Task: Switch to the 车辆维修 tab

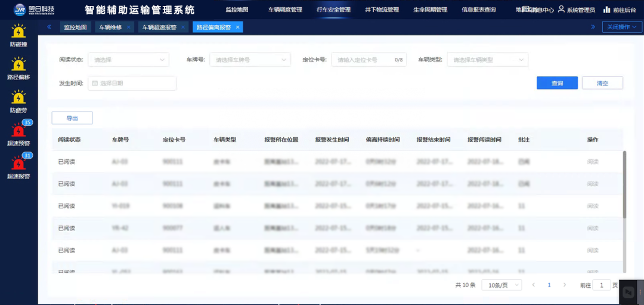Action: point(110,27)
